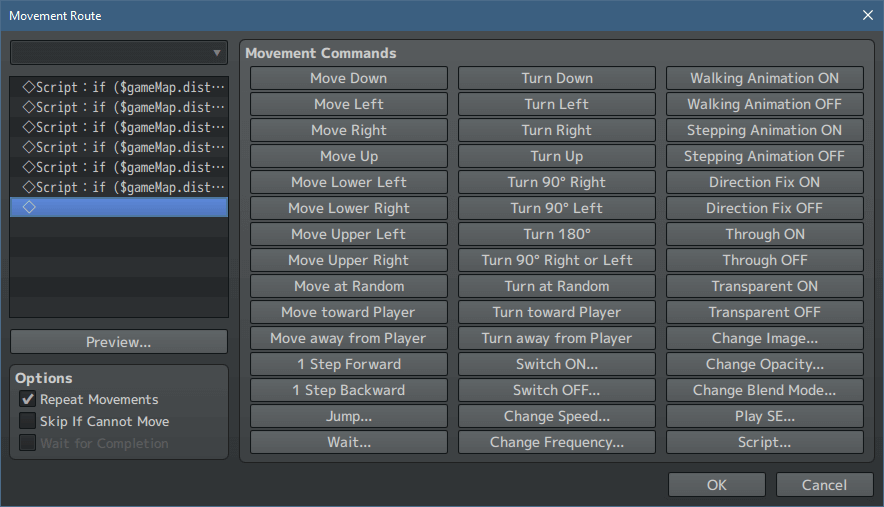Toggle Wait for Completion checkbox
Image resolution: width=884 pixels, height=507 pixels.
(28, 443)
